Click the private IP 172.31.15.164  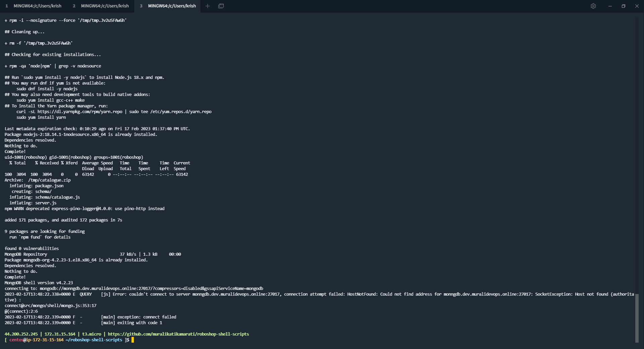pyautogui.click(x=60, y=334)
